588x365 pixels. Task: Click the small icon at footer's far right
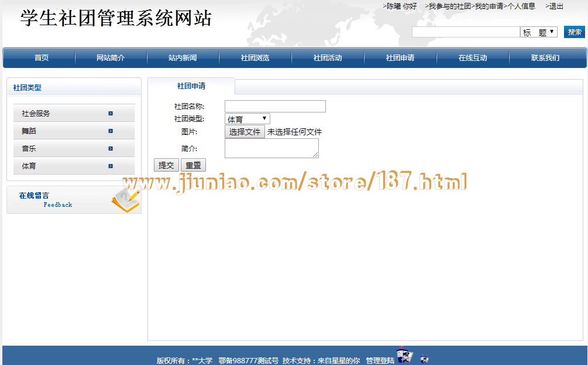(425, 359)
